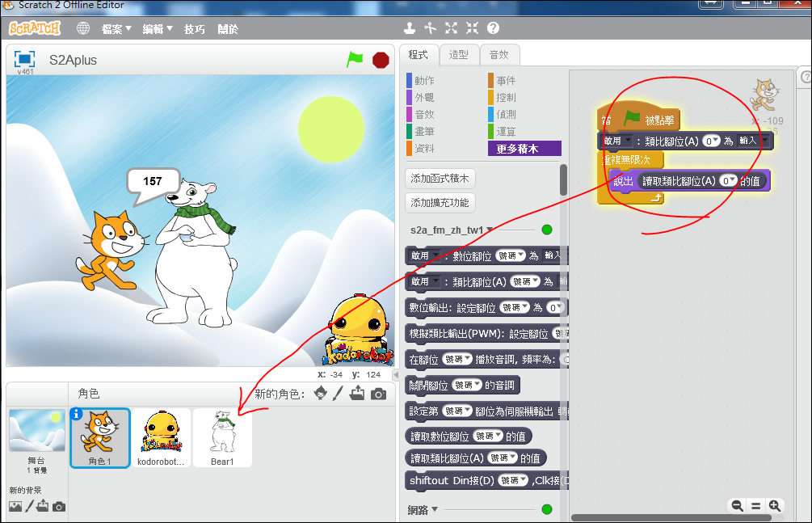The width and height of the screenshot is (812, 523).
Task: Upload backdrop from file
Action: click(43, 506)
